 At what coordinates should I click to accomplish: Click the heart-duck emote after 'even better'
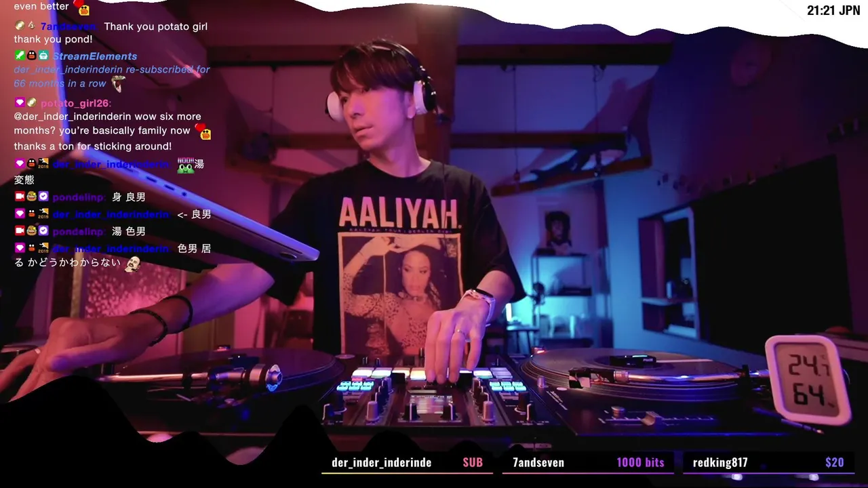coord(81,7)
